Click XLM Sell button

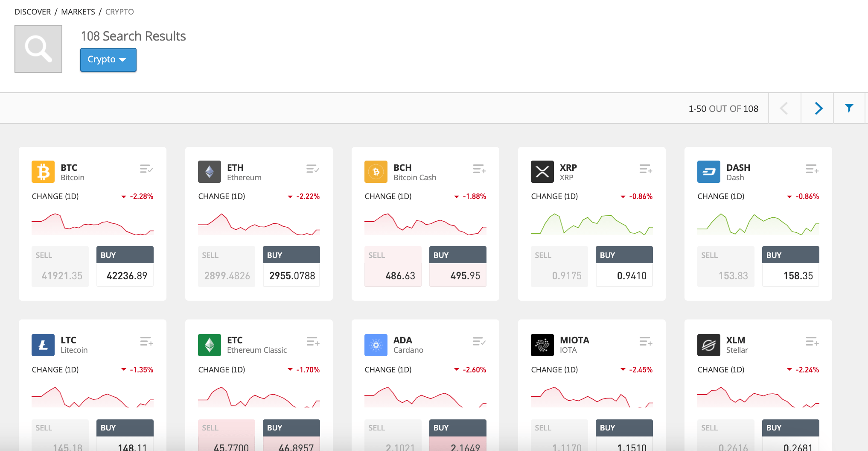[x=726, y=435]
